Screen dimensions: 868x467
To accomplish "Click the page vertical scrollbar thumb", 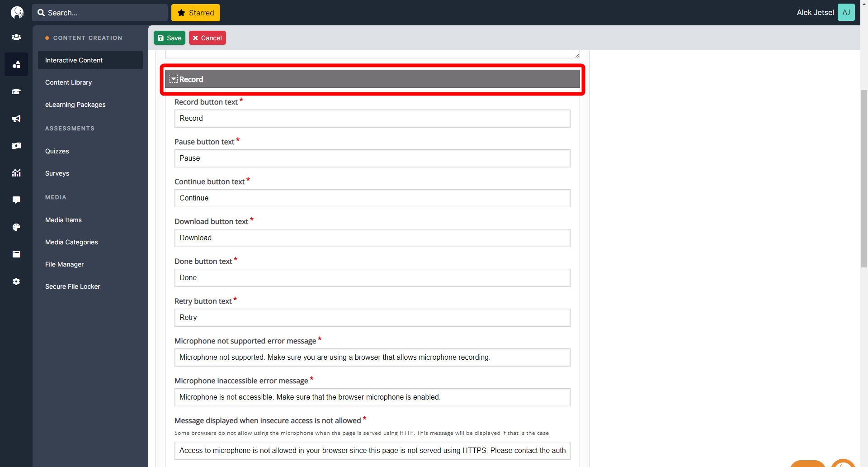I will point(864,179).
